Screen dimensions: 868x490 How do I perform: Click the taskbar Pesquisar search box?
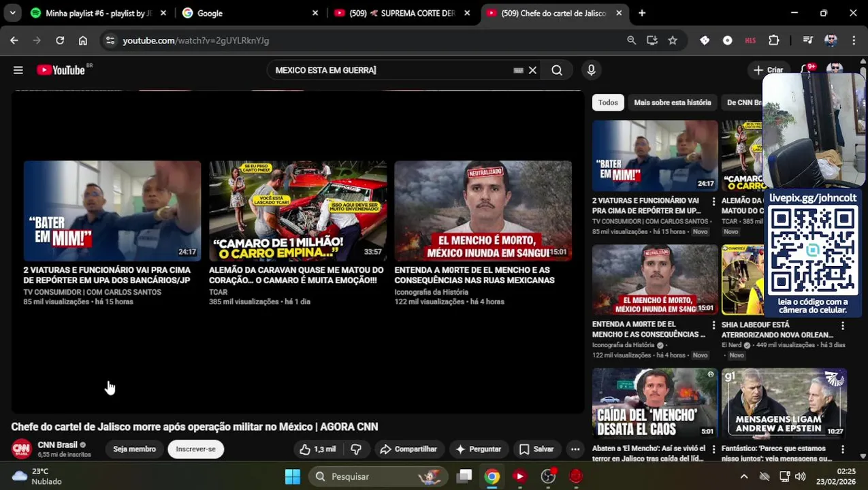click(379, 476)
